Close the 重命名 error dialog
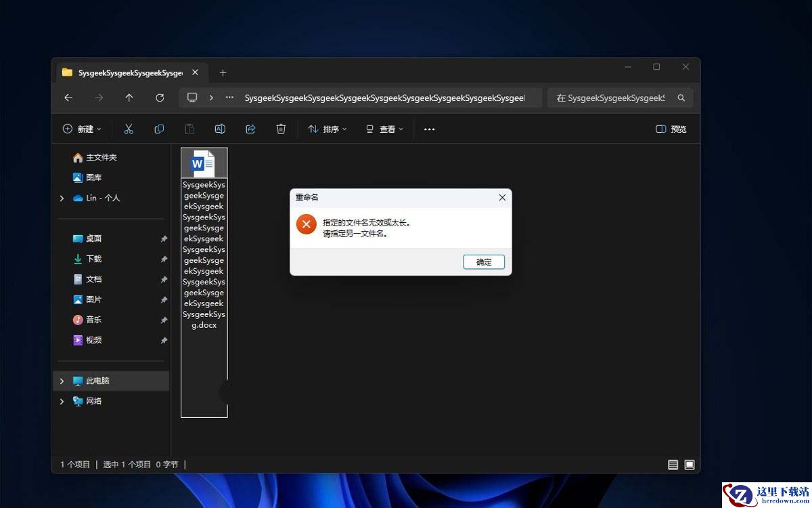 coord(502,197)
